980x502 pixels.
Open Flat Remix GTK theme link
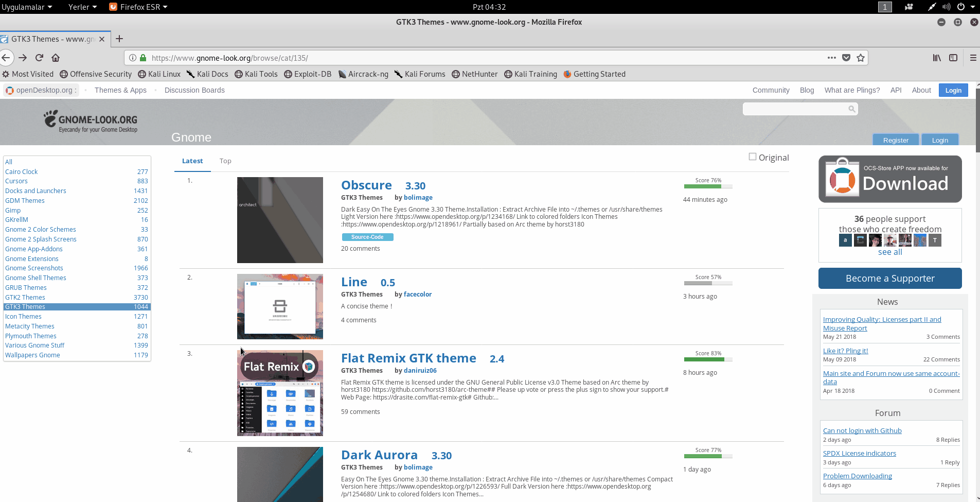coord(408,358)
